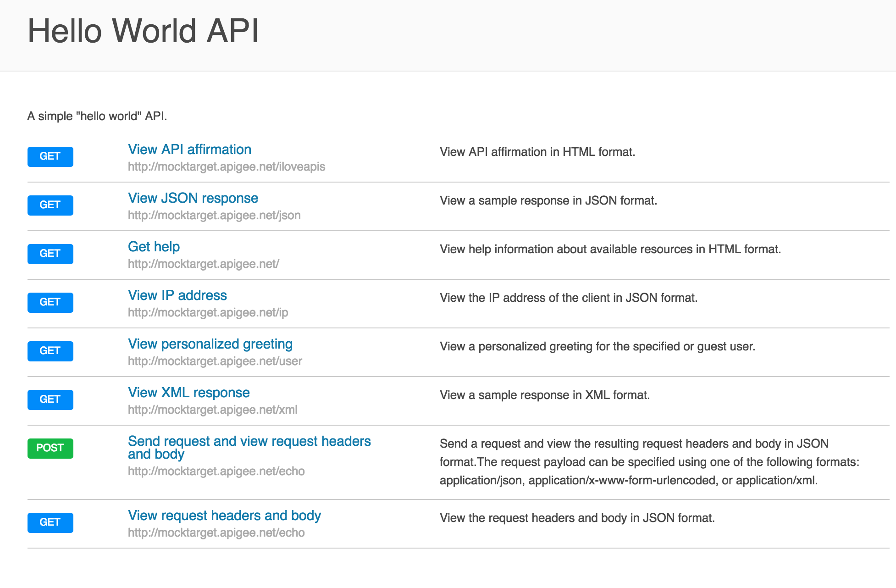Click the GET badge beside View JSON response

click(x=50, y=205)
